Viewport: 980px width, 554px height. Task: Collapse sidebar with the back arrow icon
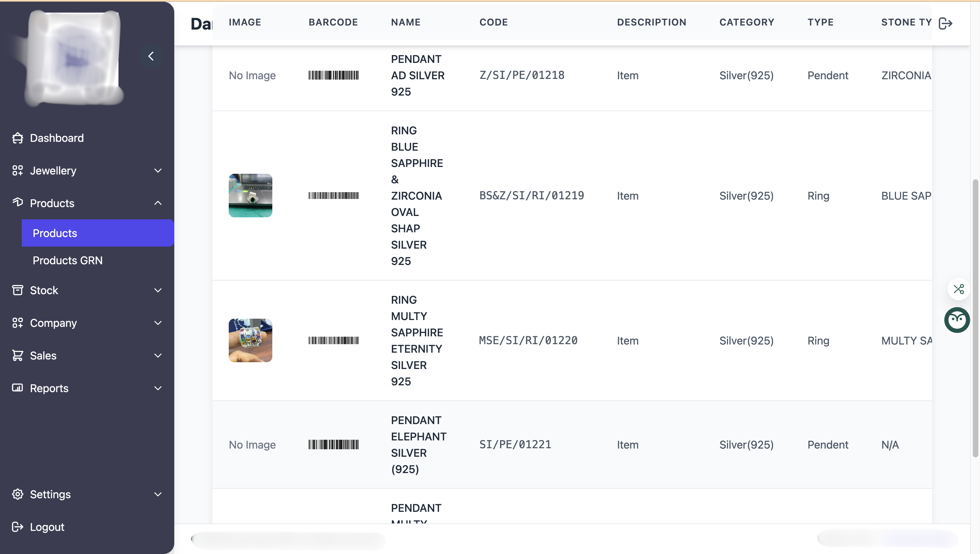click(x=151, y=56)
